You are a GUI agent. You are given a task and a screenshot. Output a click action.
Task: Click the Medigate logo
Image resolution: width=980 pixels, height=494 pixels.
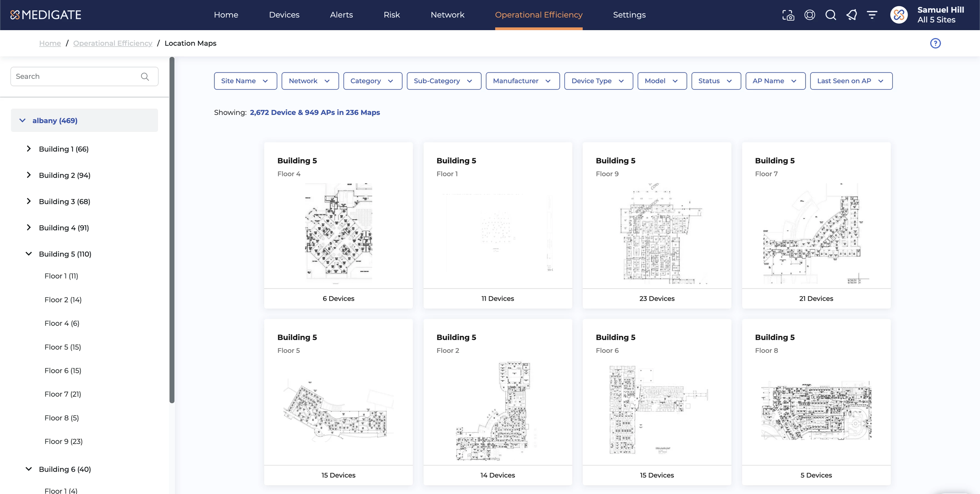(x=46, y=15)
